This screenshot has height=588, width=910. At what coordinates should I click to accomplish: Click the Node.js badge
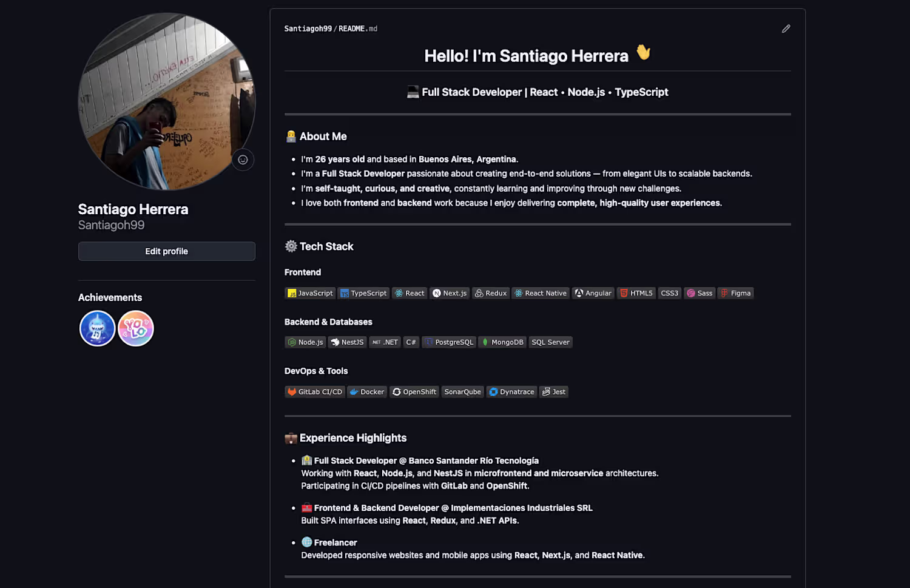click(305, 342)
